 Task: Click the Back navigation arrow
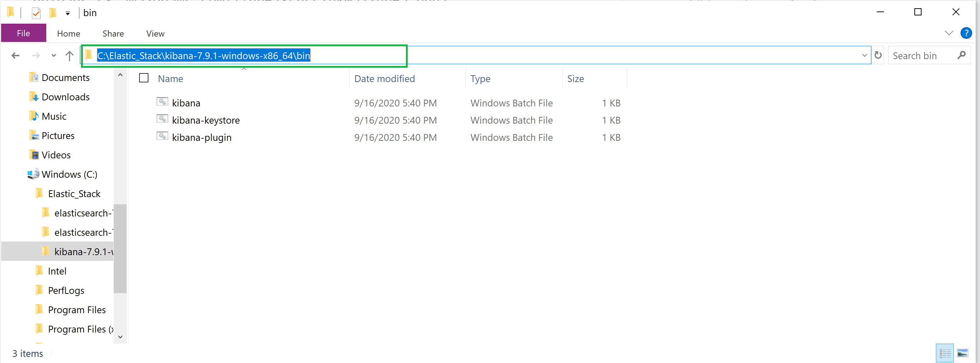point(15,56)
